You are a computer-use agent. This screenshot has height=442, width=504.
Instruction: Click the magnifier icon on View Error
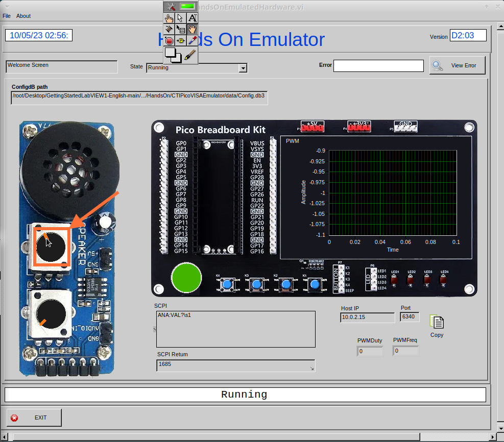tap(438, 65)
